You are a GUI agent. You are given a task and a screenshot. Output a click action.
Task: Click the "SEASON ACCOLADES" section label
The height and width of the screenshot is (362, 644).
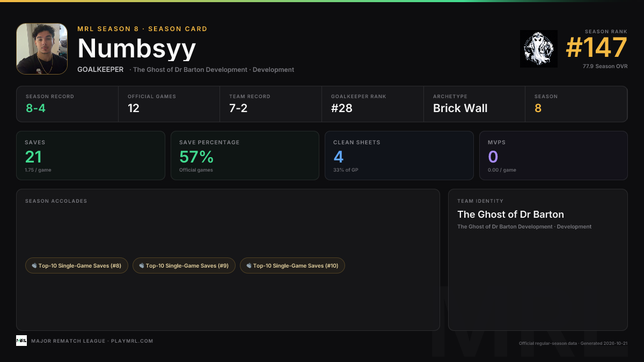pyautogui.click(x=56, y=201)
